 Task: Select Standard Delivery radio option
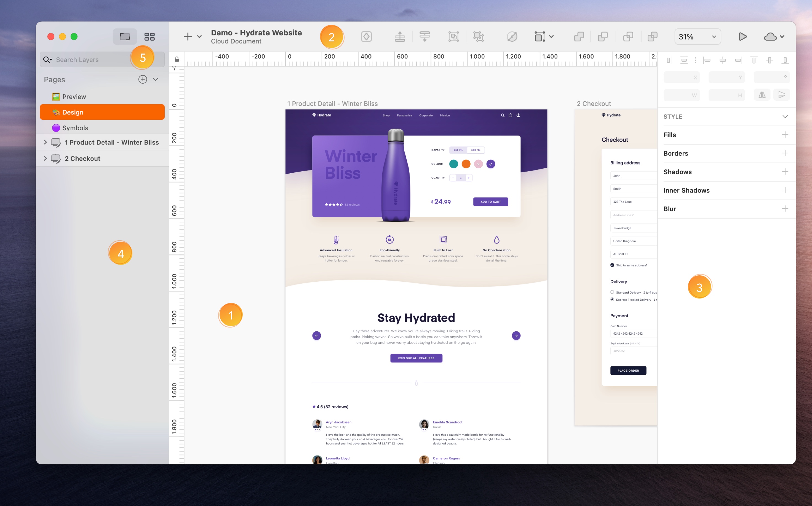[612, 292]
